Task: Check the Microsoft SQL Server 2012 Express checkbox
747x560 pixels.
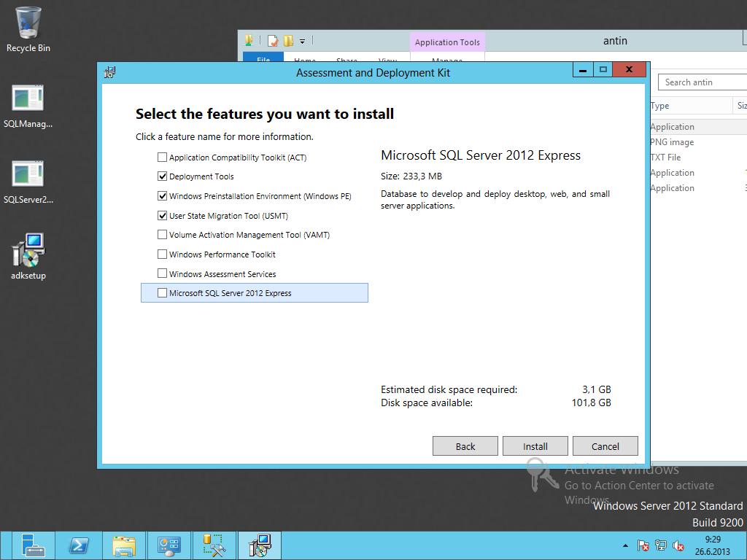Action: 163,293
